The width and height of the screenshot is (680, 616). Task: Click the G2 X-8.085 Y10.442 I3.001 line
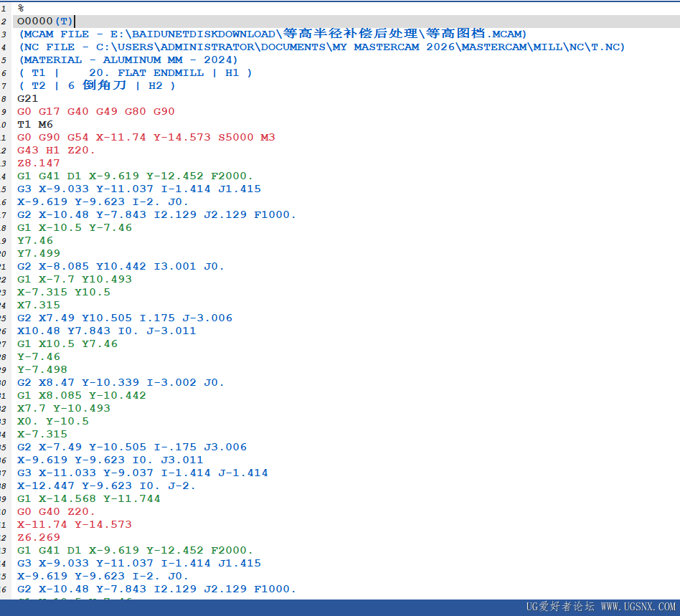(x=121, y=266)
